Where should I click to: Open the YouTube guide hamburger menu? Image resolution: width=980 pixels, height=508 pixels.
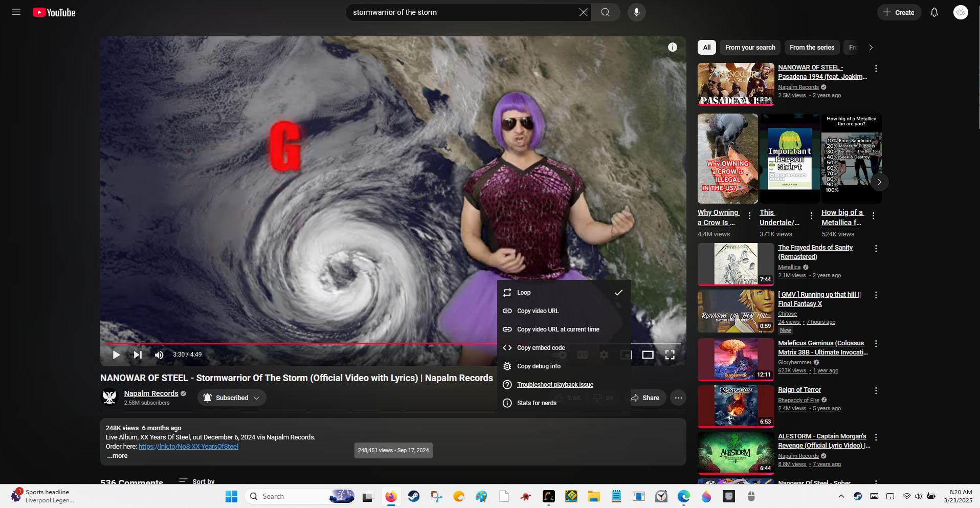(16, 12)
